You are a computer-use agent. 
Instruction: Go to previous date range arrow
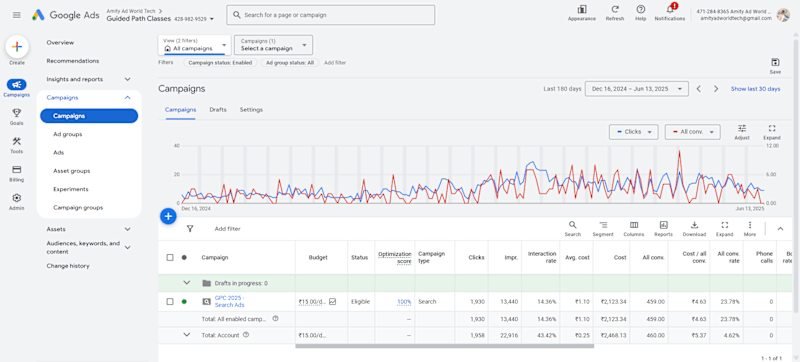[699, 89]
